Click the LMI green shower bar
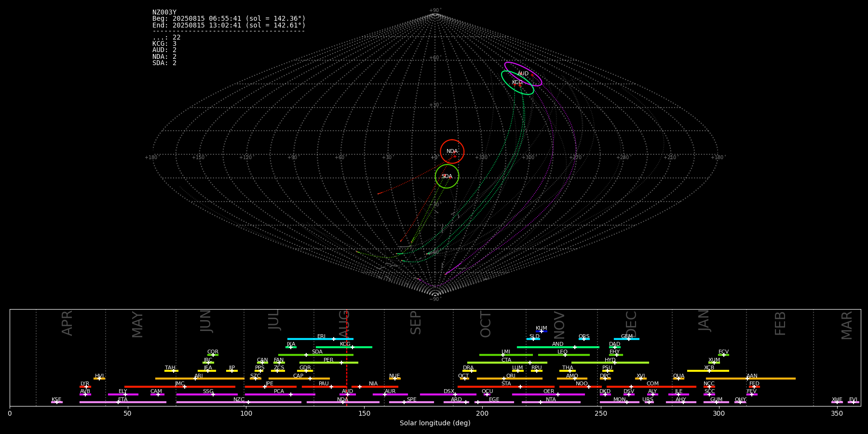This screenshot has height=434, width=868. [506, 355]
